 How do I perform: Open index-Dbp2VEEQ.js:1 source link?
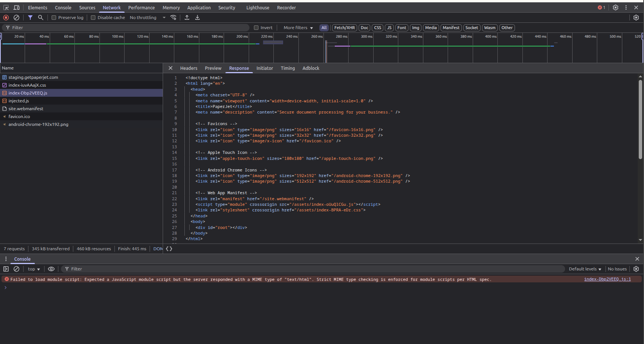point(607,279)
